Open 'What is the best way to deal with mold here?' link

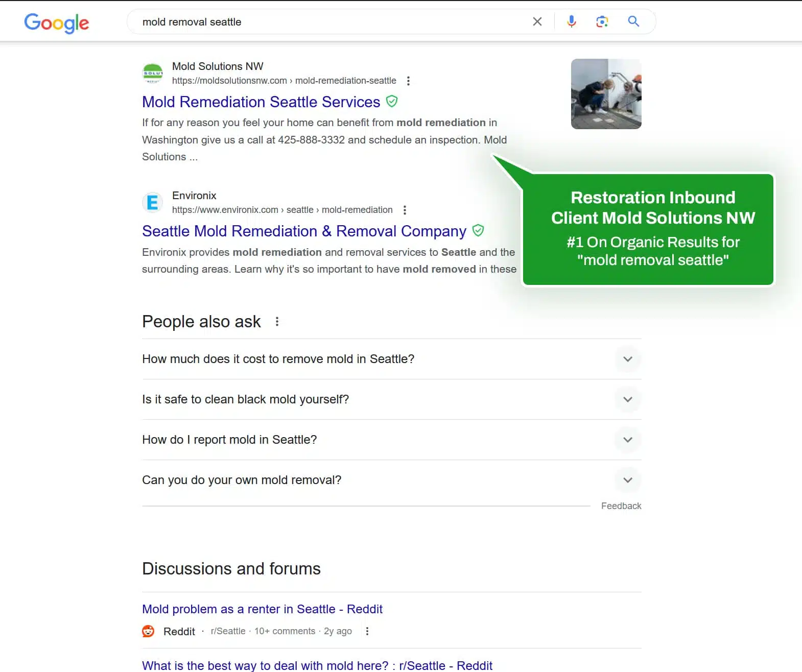(317, 665)
